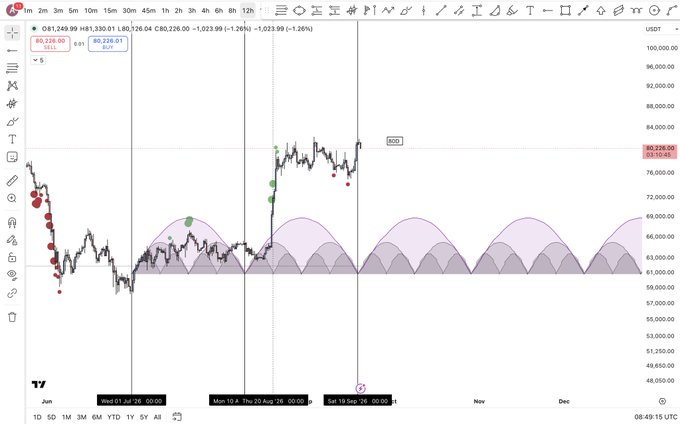The height and width of the screenshot is (424, 680).
Task: Open the USDT currency dropdown
Action: pyautogui.click(x=660, y=29)
